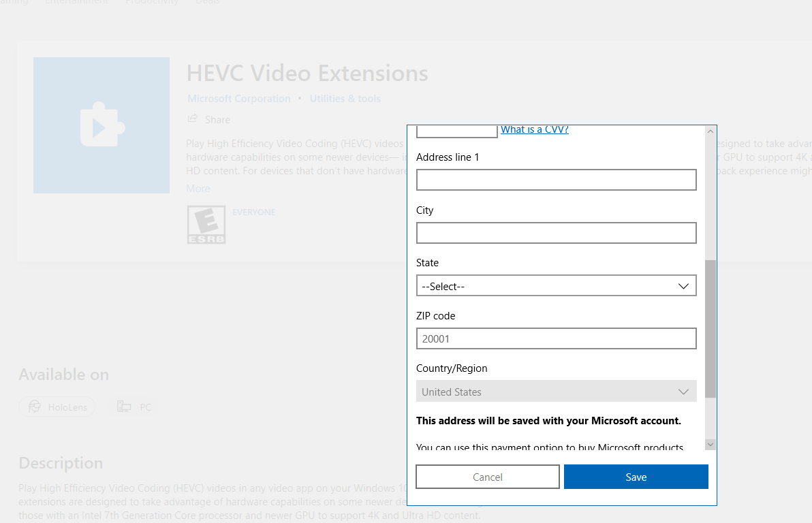
Task: Open the Share icon
Action: click(x=193, y=118)
